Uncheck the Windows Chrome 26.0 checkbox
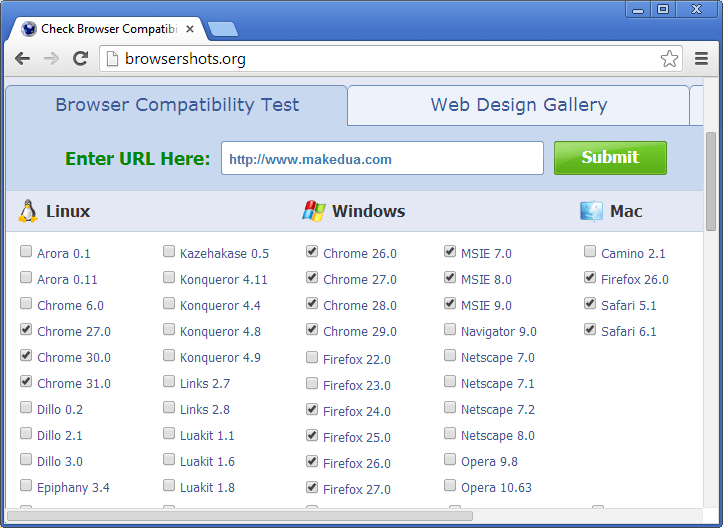This screenshot has width=723, height=528. pyautogui.click(x=312, y=251)
